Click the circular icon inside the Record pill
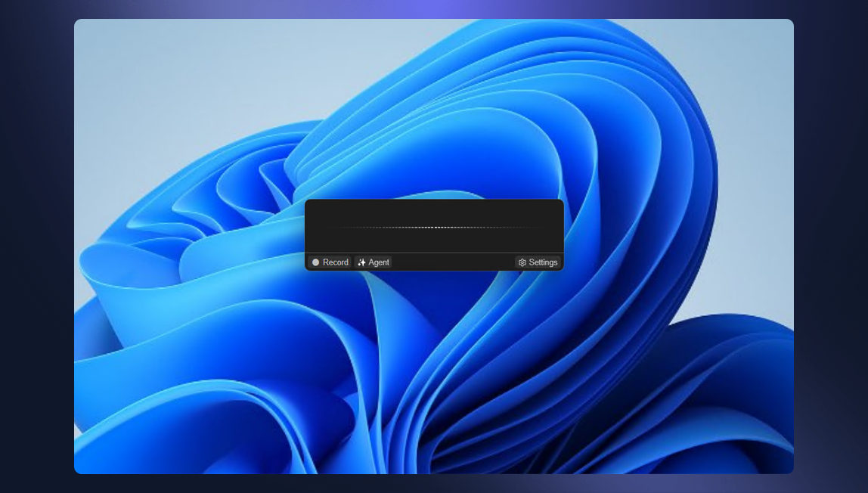Screen dimensions: 868x493 tap(315, 262)
